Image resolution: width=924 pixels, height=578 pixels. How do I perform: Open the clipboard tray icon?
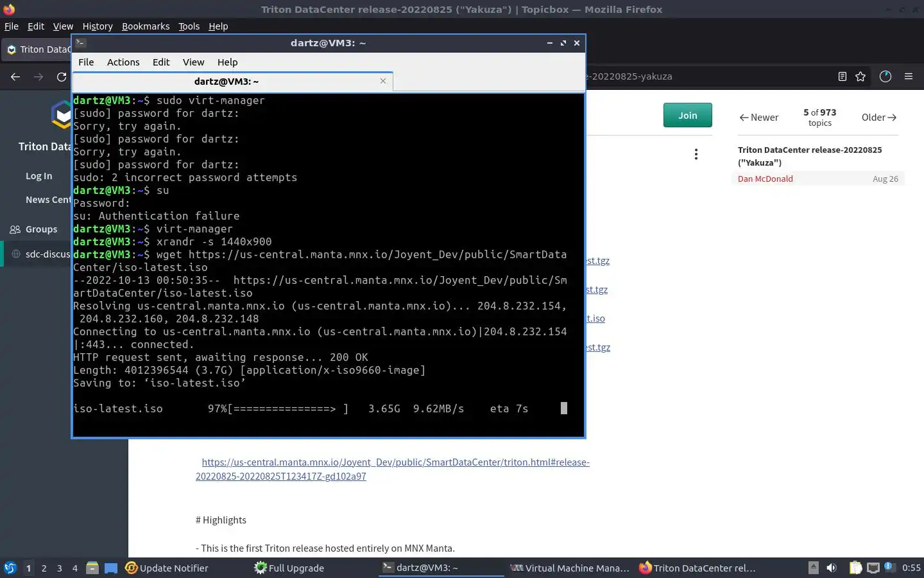click(855, 568)
